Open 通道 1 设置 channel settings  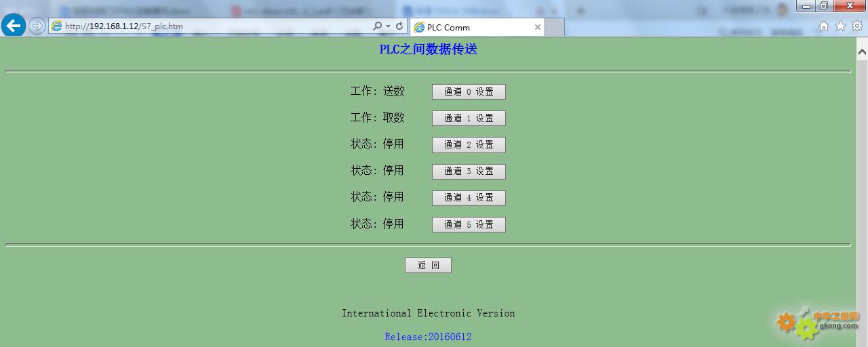[x=469, y=118]
